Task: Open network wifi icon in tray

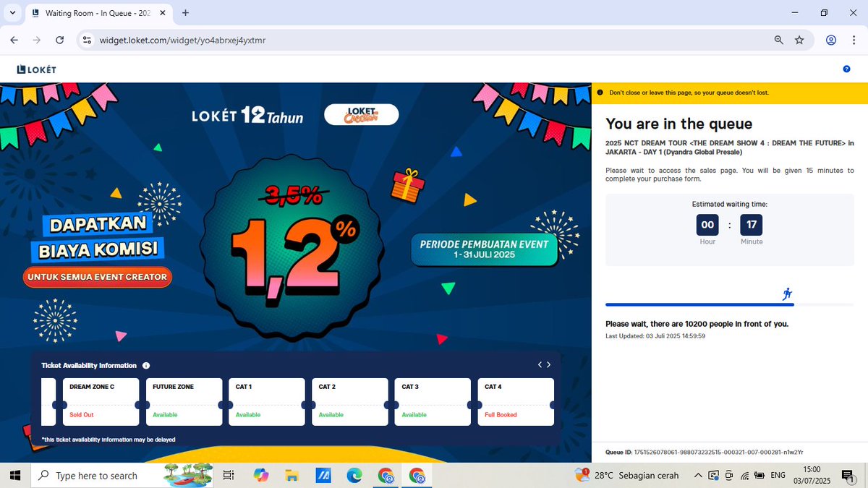Action: 744,475
